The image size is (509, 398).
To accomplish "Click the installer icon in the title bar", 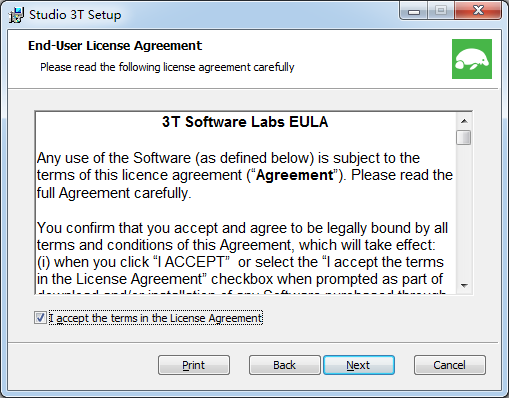I will 16,15.
